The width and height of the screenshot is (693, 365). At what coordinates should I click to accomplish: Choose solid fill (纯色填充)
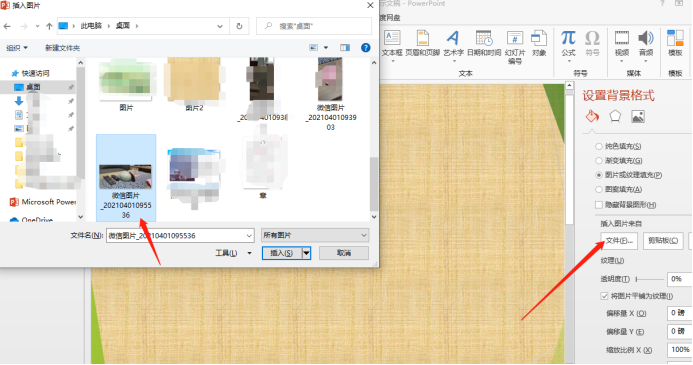599,146
